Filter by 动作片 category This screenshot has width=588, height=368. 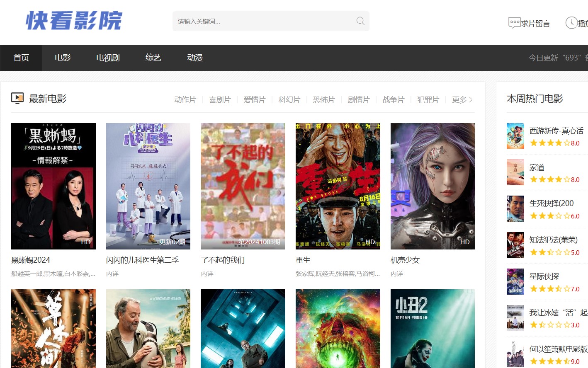[x=185, y=99]
